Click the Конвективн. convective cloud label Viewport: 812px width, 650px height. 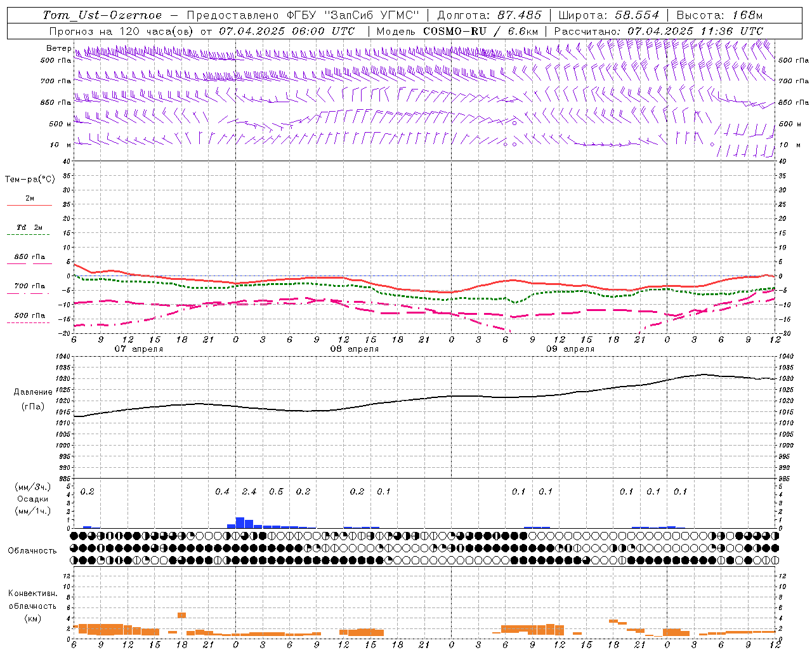pyautogui.click(x=32, y=594)
